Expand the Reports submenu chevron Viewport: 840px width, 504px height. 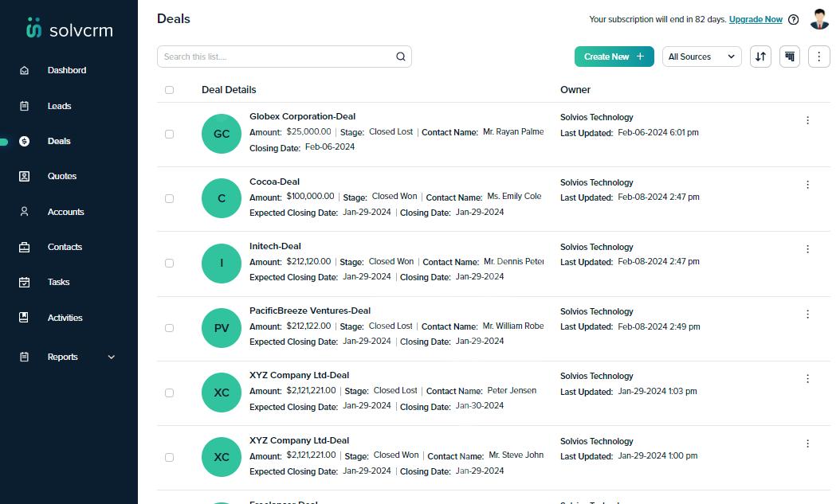pyautogui.click(x=112, y=357)
